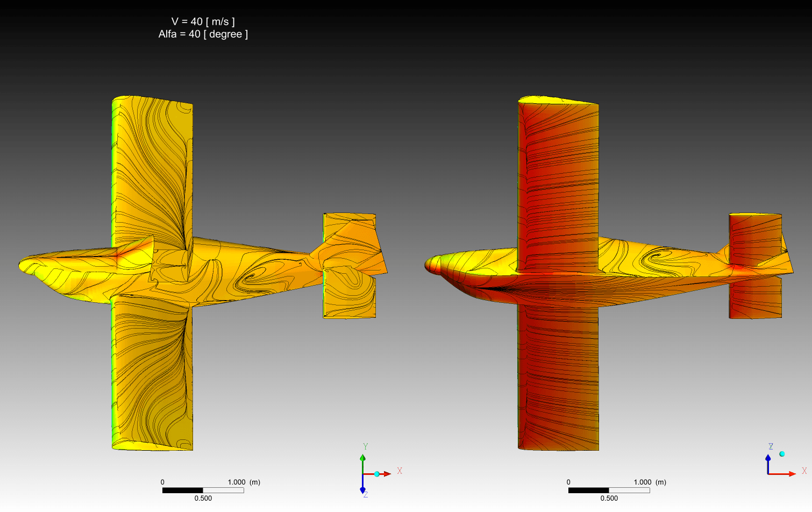
Task: Click the cyan sphere near the right view triad
Action: pos(782,454)
